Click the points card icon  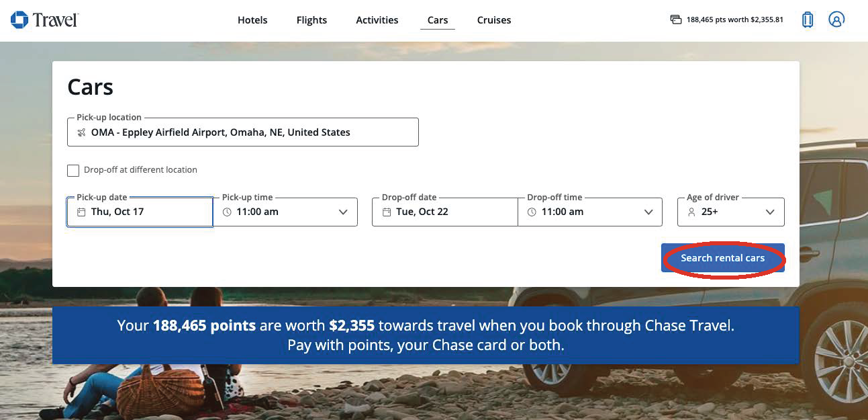pyautogui.click(x=676, y=19)
